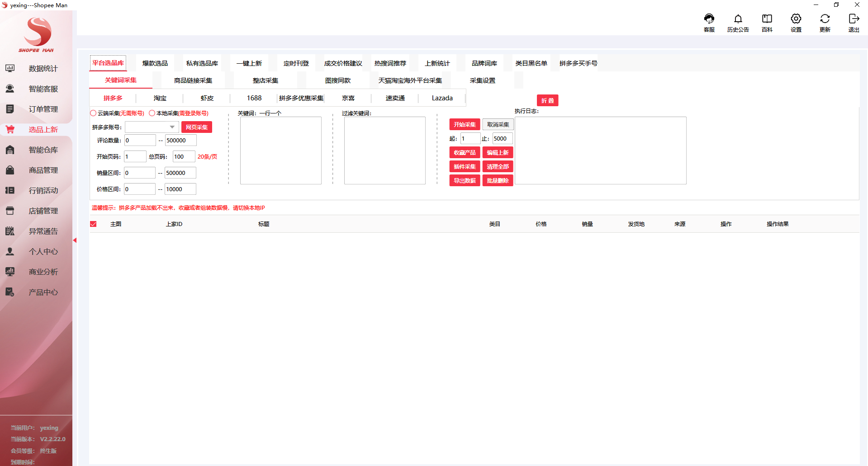
Task: Click the 智能客服 sidebar icon
Action: pyautogui.click(x=10, y=89)
